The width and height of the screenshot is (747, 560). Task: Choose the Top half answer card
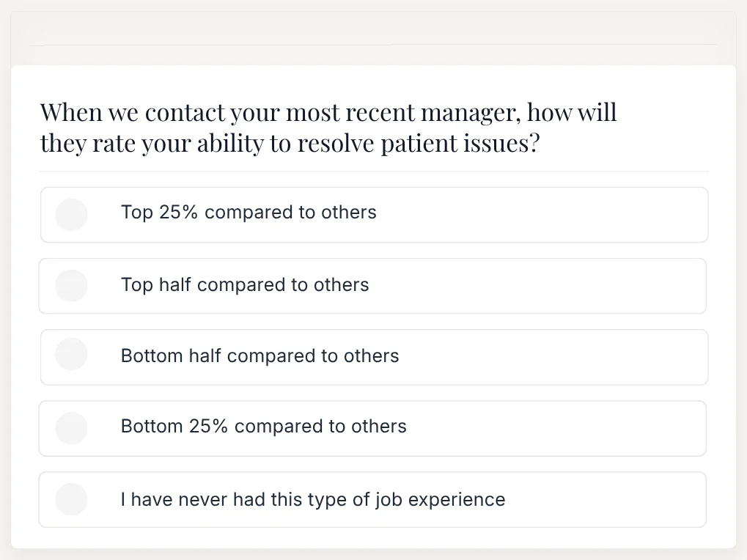click(x=372, y=286)
